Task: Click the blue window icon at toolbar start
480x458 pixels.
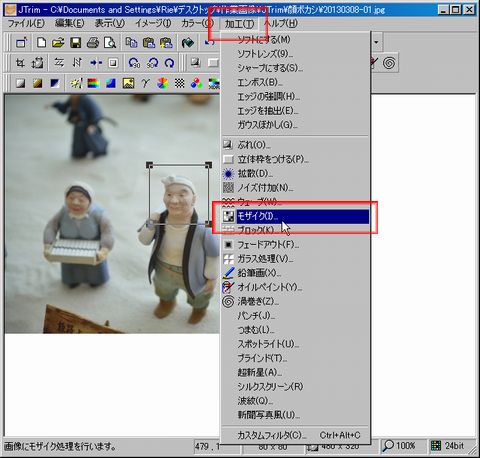Action: point(22,43)
